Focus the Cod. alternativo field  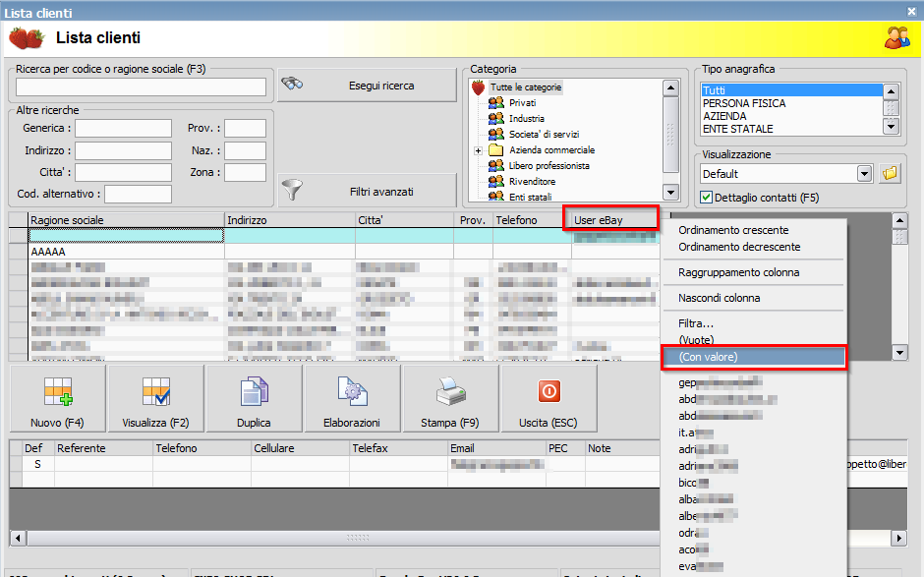pos(138,194)
